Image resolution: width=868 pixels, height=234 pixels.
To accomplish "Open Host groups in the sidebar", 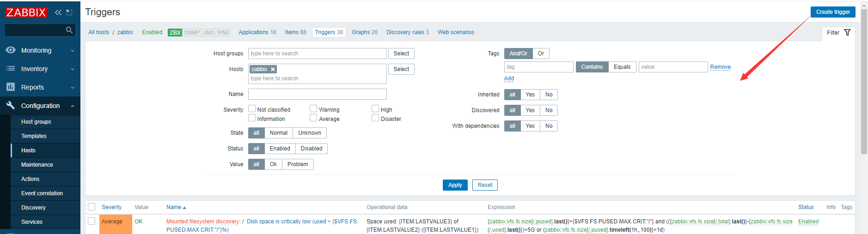I will (x=36, y=122).
